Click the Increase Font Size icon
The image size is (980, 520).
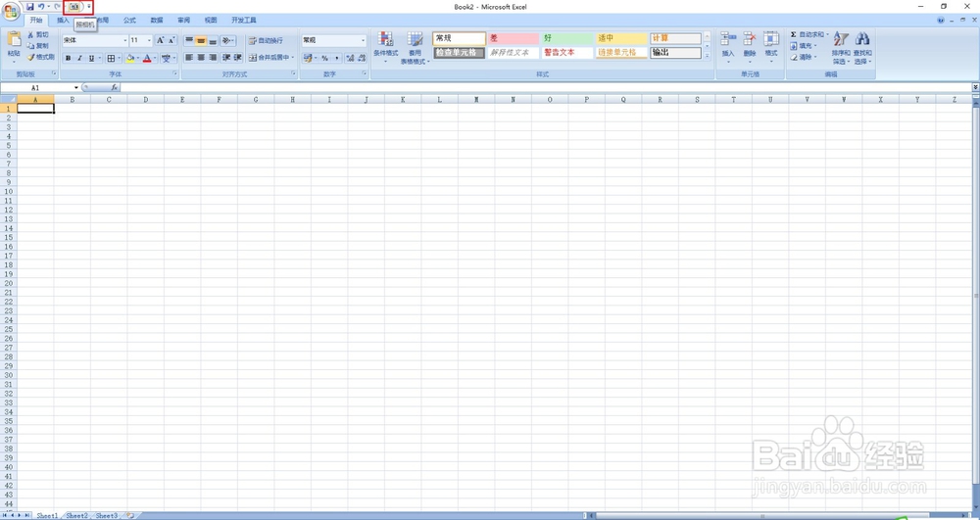[x=160, y=40]
